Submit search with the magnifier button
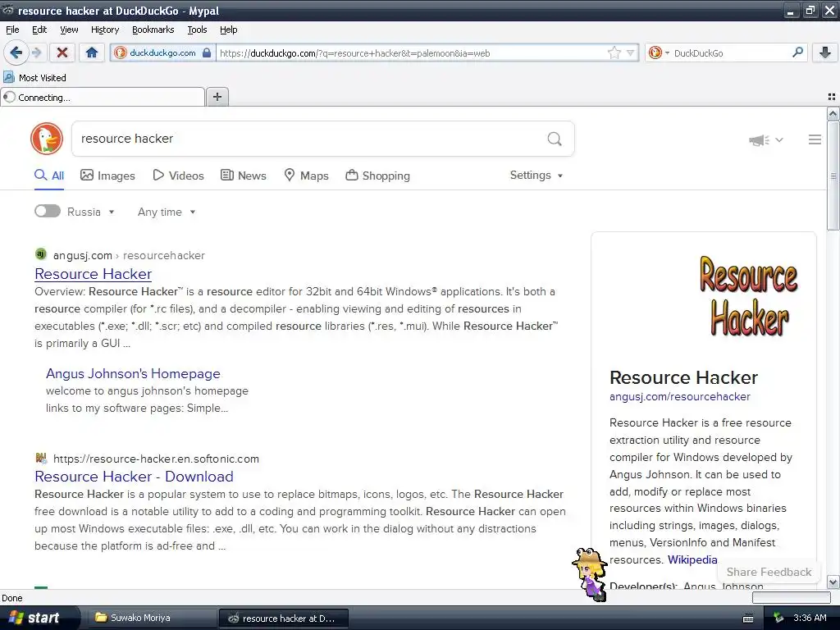 555,139
